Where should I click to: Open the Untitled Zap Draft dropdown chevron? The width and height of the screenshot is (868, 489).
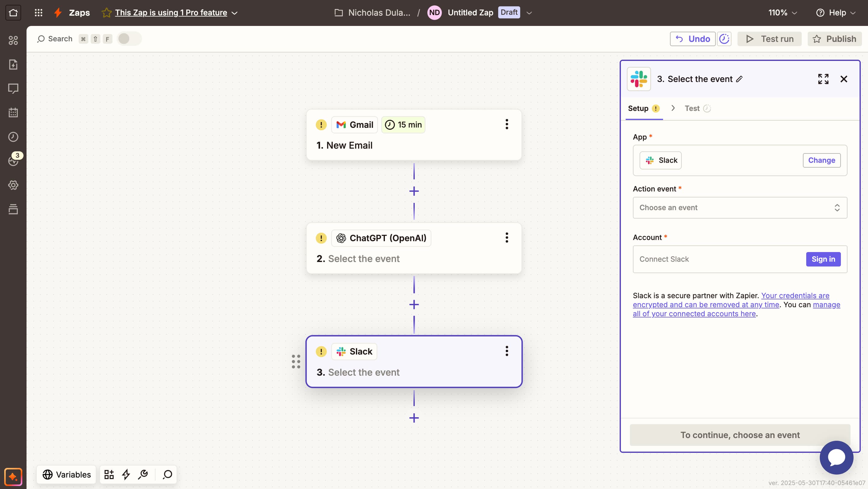529,13
